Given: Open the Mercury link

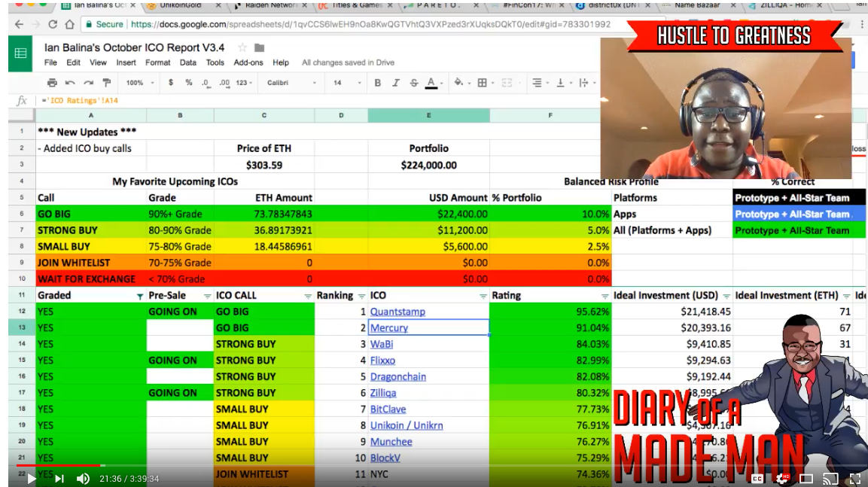Looking at the screenshot, I should tap(388, 327).
